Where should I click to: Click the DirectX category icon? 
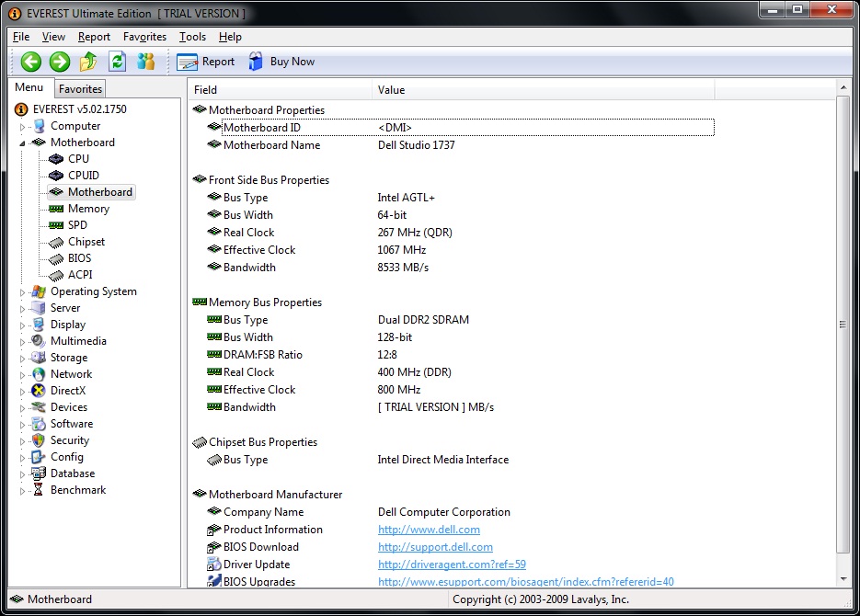point(39,391)
